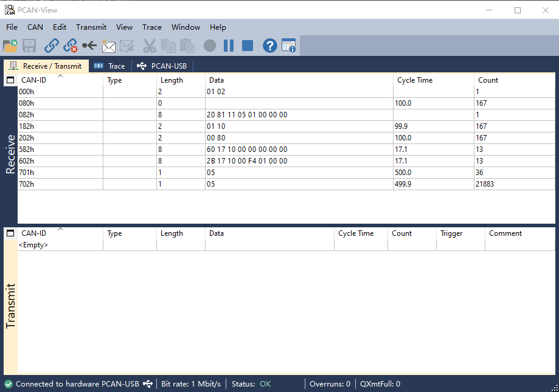
Task: Open the Transmit menu
Action: (x=91, y=27)
